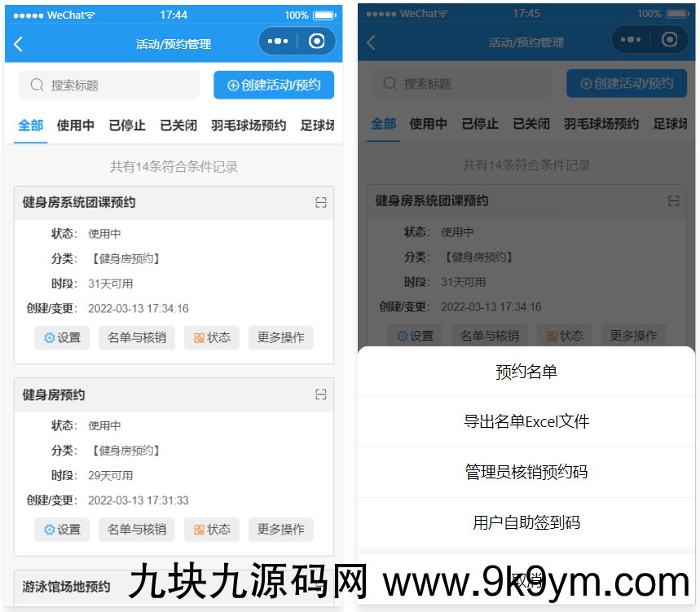Tap 状态 button for 健身房系统团课预约, left screen

pos(212,337)
